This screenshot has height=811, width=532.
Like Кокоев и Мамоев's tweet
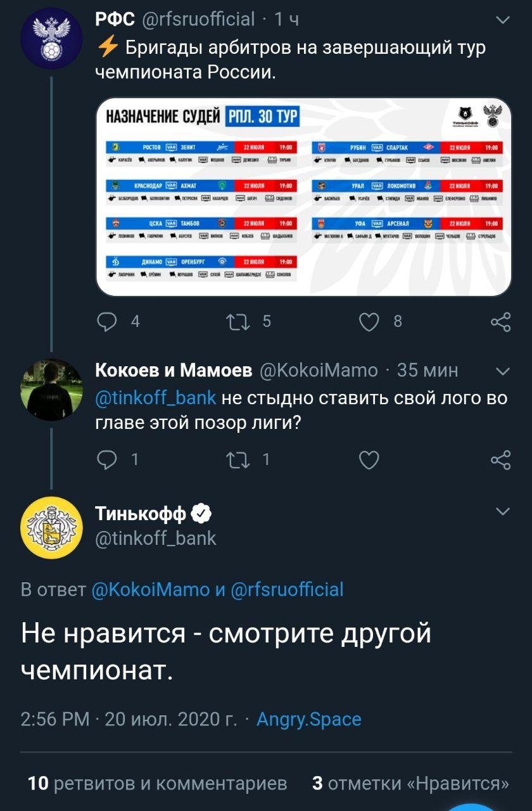[369, 459]
